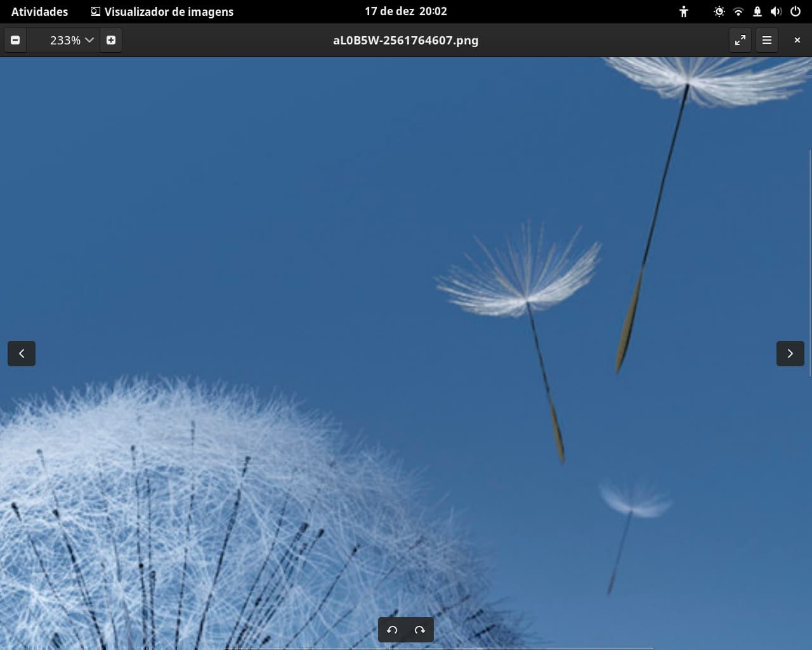Screen dimensions: 812x650
Task: Open the power menu icon
Action: tap(796, 11)
